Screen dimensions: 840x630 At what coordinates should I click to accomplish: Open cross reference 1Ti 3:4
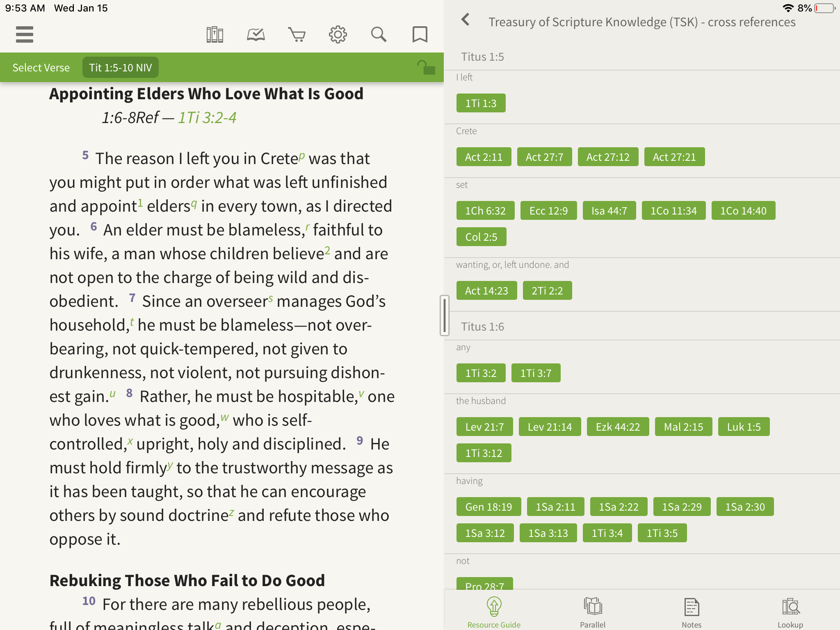607,533
